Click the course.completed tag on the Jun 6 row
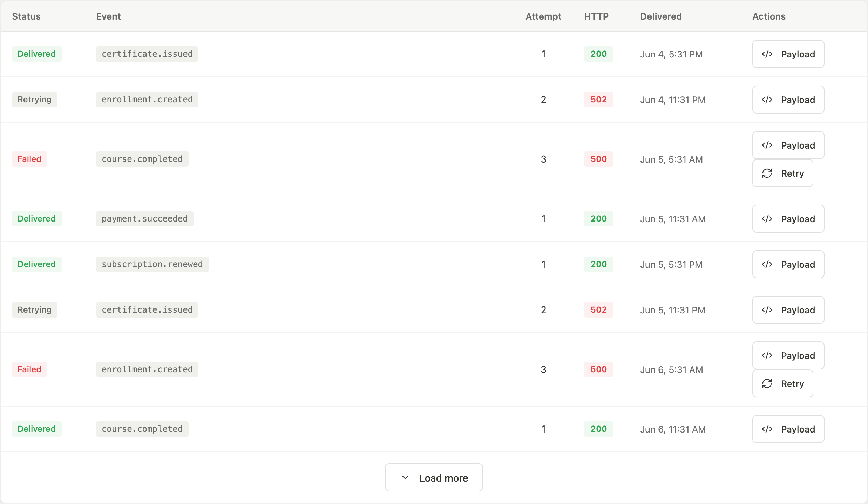Screen dimensions: 868x504 click(x=142, y=429)
